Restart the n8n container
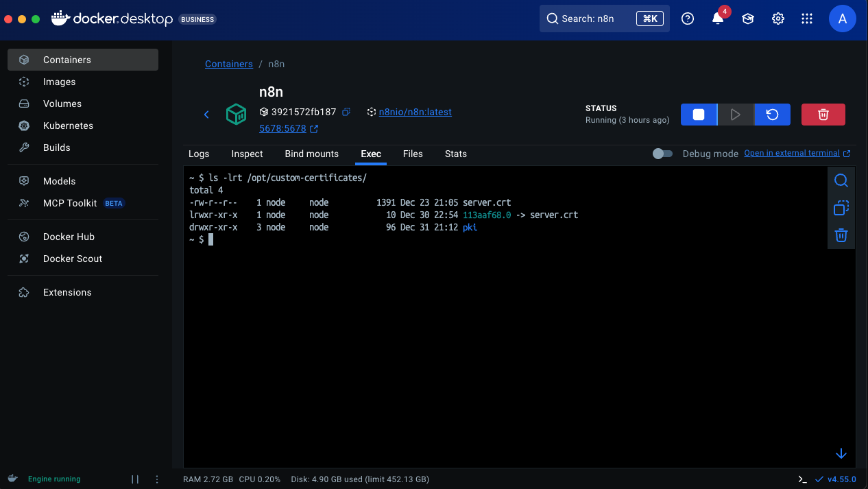 772,115
